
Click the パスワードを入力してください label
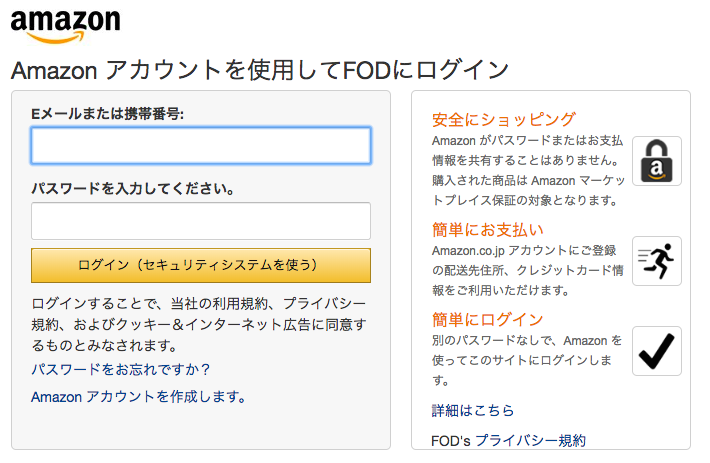click(x=133, y=188)
